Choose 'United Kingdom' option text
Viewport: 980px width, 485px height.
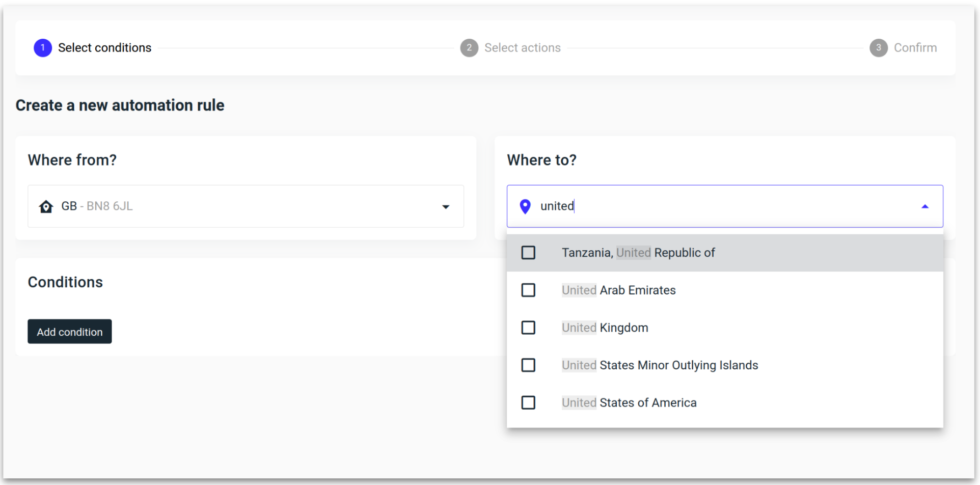605,328
